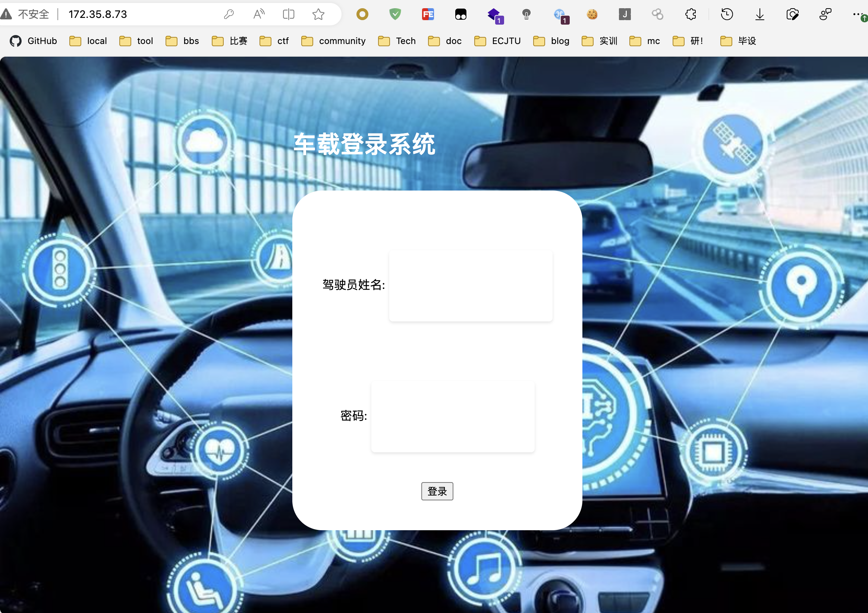Expand the tool bookmarks folder
The image size is (868, 613).
[136, 41]
